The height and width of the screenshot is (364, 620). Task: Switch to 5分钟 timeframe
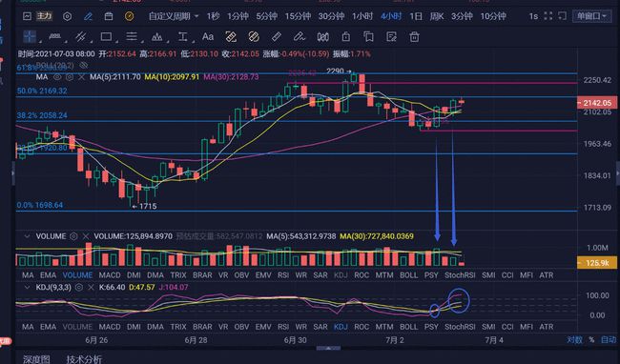point(266,16)
